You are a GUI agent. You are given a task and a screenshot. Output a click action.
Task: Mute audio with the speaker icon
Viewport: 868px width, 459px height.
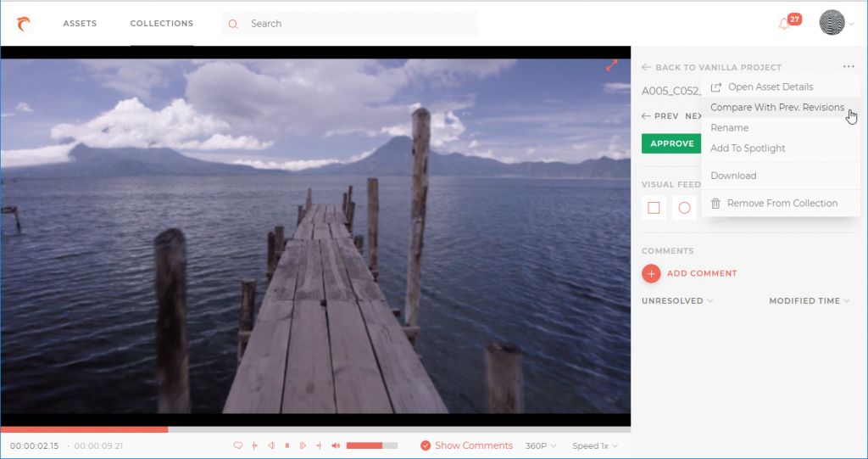tap(336, 445)
